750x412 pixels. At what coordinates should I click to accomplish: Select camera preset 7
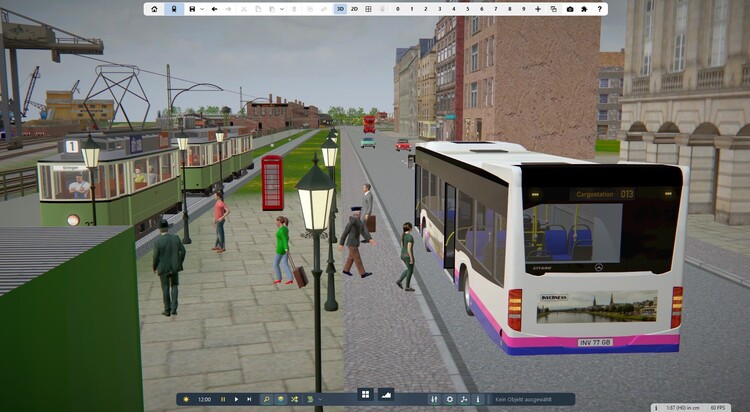pyautogui.click(x=496, y=9)
